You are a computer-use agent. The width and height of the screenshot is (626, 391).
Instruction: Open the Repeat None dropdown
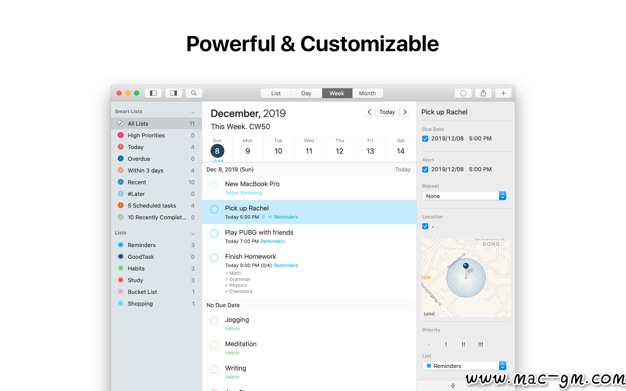pos(464,196)
